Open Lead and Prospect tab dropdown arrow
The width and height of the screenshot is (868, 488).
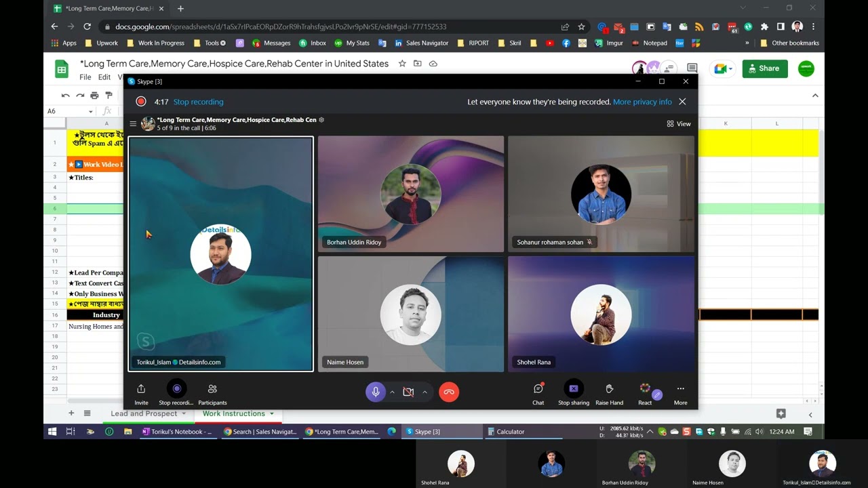184,413
